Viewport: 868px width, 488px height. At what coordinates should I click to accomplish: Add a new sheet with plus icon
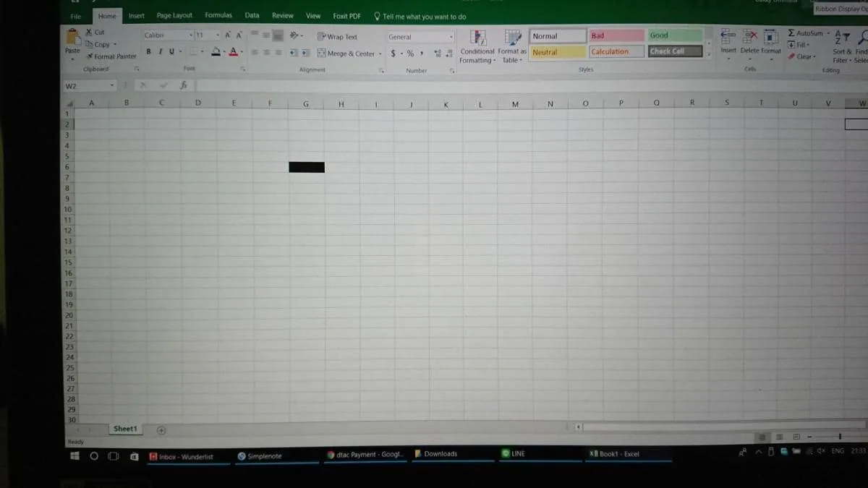pyautogui.click(x=161, y=430)
